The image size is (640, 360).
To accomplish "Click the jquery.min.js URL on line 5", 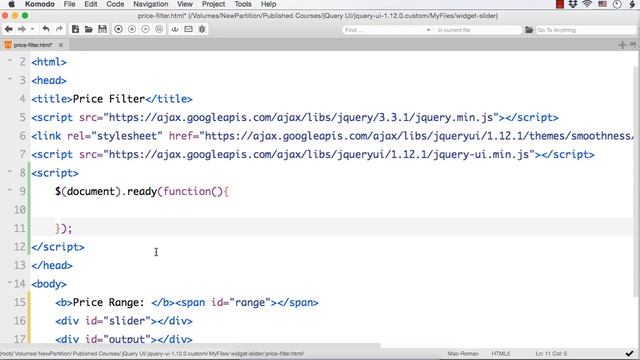I will click(301, 118).
